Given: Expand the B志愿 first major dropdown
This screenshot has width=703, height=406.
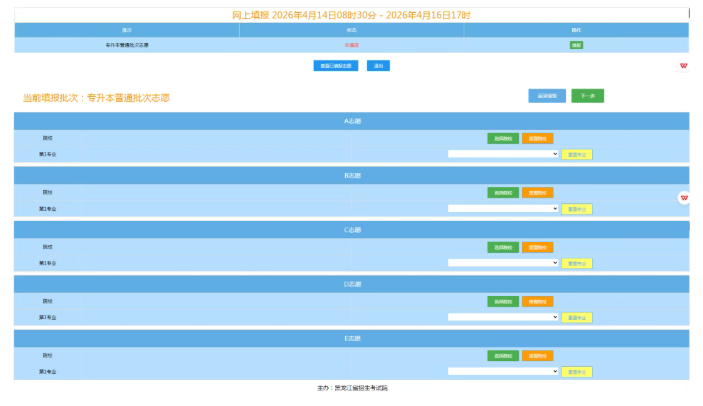Looking at the screenshot, I should point(503,208).
